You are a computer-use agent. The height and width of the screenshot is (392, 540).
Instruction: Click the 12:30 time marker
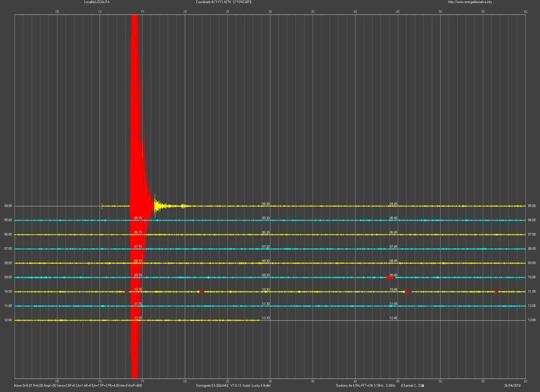tap(266, 318)
